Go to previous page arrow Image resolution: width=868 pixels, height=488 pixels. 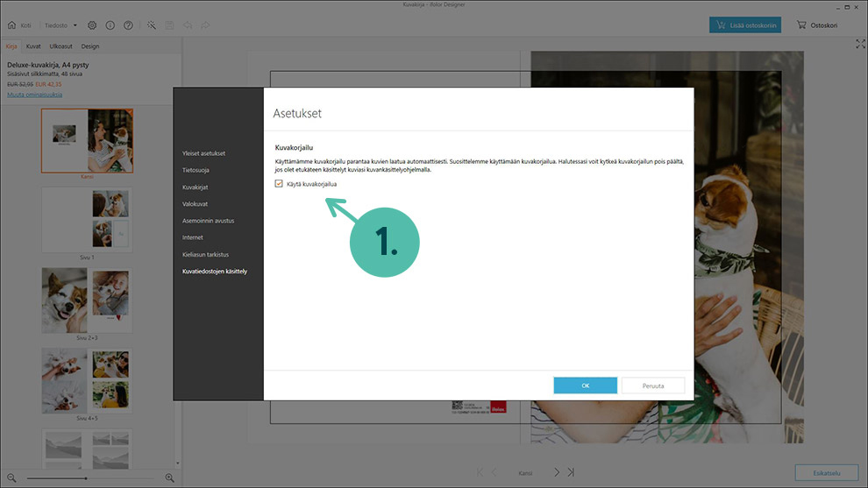494,472
